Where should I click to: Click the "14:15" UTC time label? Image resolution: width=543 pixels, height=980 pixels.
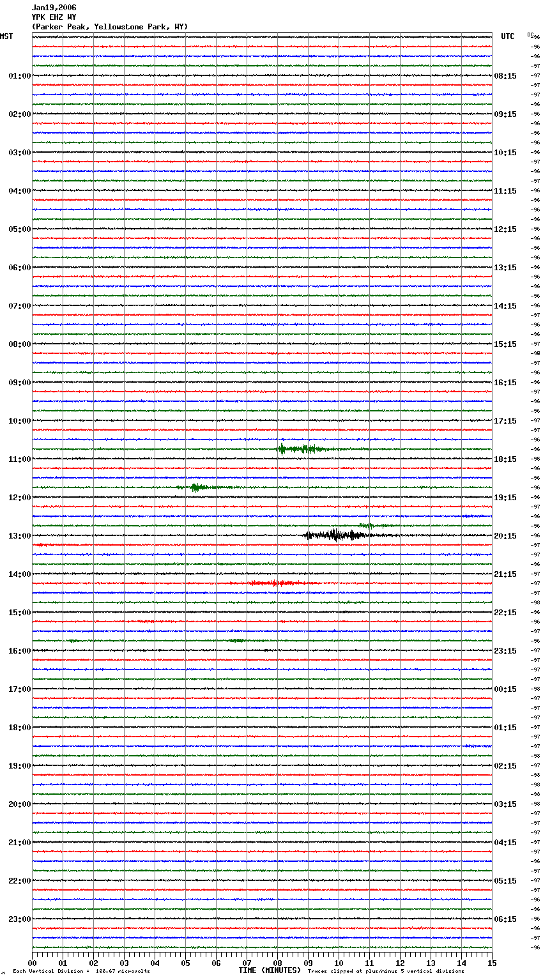pos(505,306)
